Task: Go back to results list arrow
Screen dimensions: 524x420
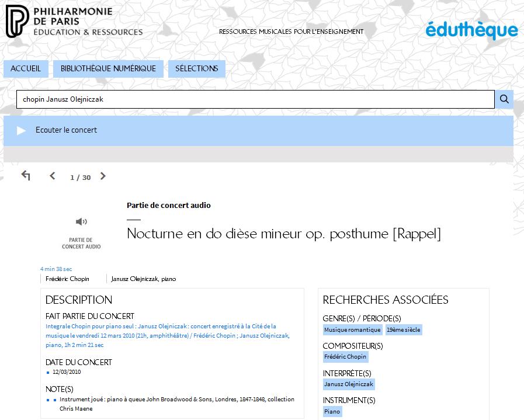Action: click(26, 176)
